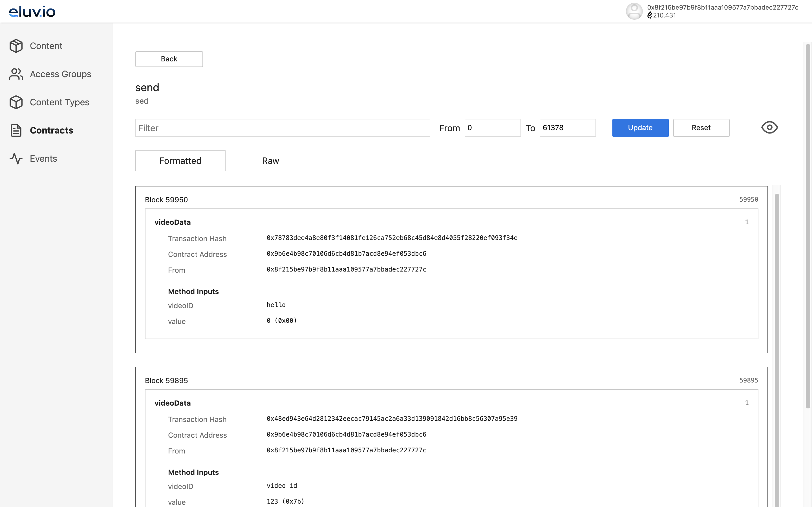812x507 pixels.
Task: Click the From block number field
Action: 492,128
